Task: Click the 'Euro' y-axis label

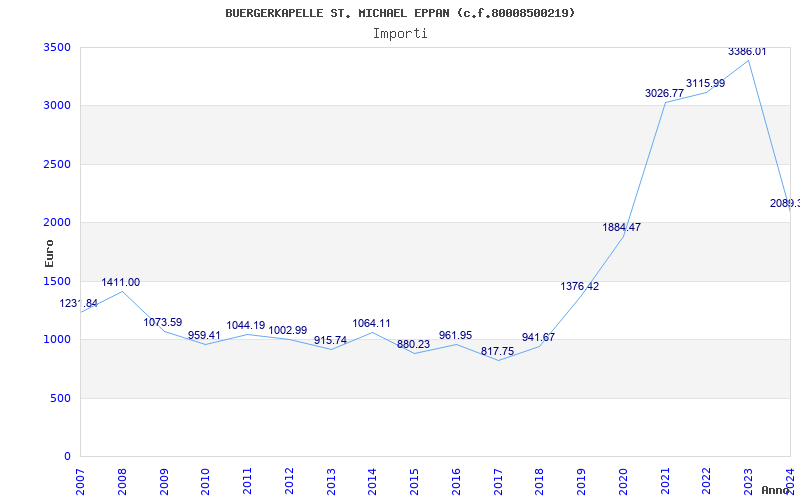Action: tap(49, 253)
